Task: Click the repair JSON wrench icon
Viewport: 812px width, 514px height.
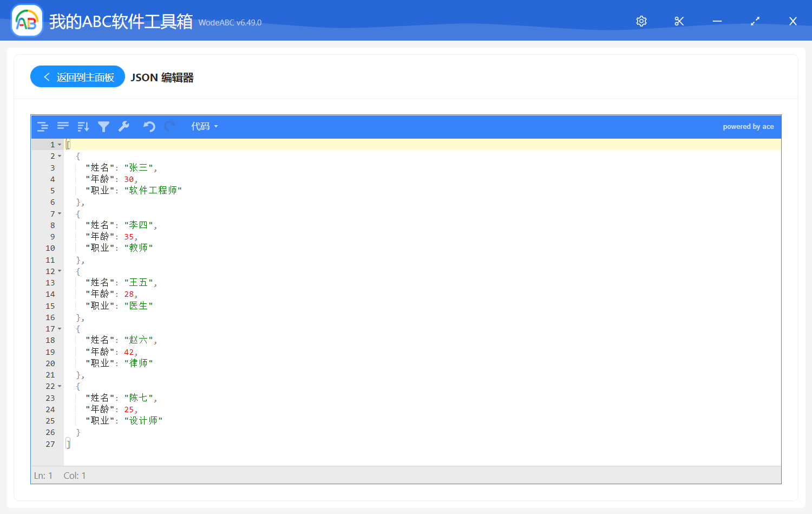Action: pos(124,126)
